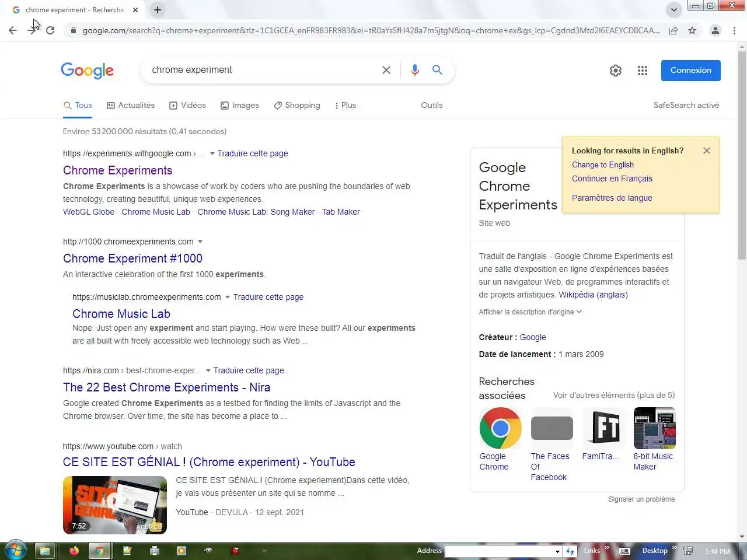Click the share page icon in address bar
747x560 pixels.
point(673,30)
